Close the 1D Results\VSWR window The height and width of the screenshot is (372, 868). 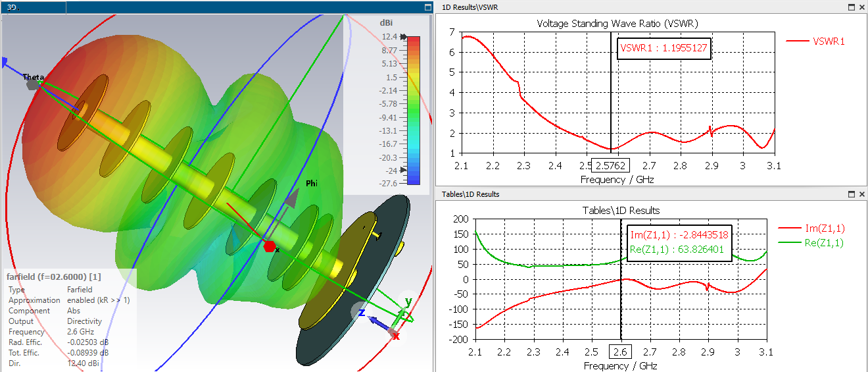click(861, 7)
